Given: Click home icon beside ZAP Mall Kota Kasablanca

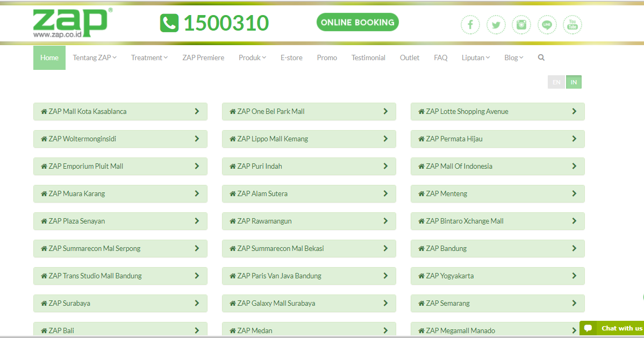Looking at the screenshot, I should [44, 111].
